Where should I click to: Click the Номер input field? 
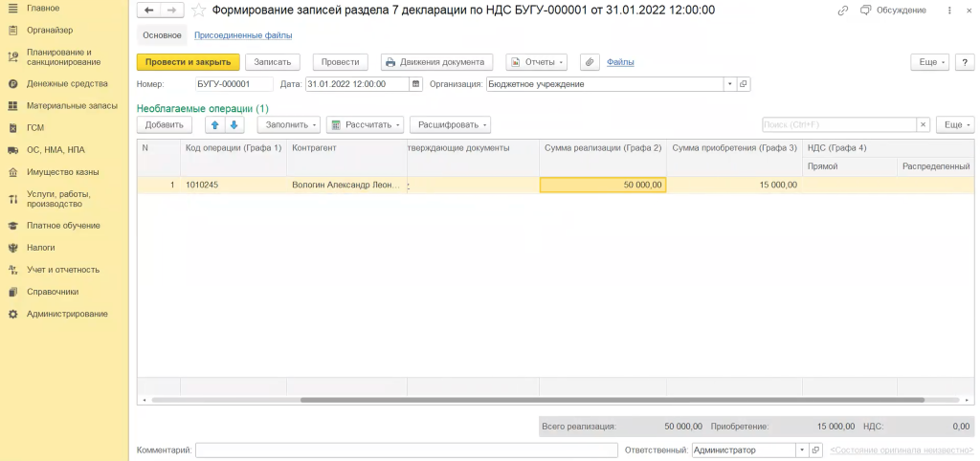point(234,84)
